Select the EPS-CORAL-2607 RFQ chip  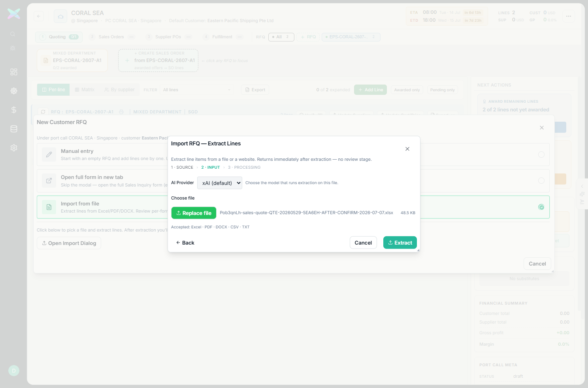point(351,37)
